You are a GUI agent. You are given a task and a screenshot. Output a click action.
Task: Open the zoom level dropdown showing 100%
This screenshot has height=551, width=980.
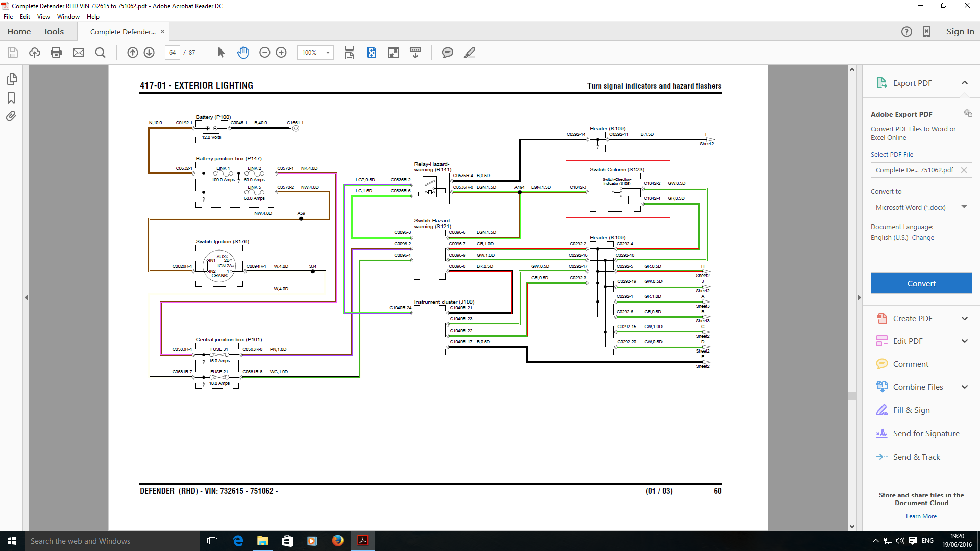pyautogui.click(x=315, y=53)
